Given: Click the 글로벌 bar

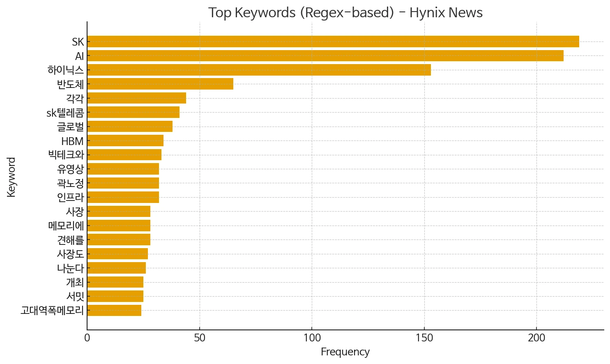Looking at the screenshot, I should tap(130, 127).
